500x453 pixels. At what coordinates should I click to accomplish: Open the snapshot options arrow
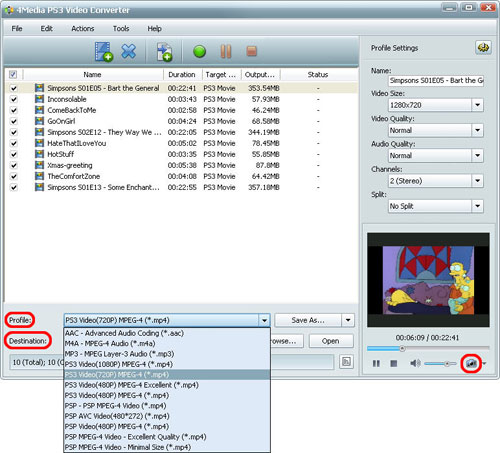[484, 363]
